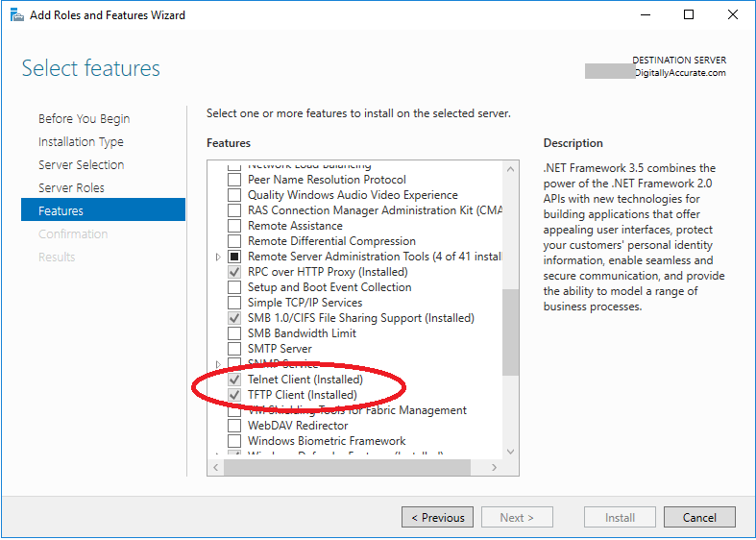Go to the Installation Type step
The image size is (756, 540).
point(81,142)
